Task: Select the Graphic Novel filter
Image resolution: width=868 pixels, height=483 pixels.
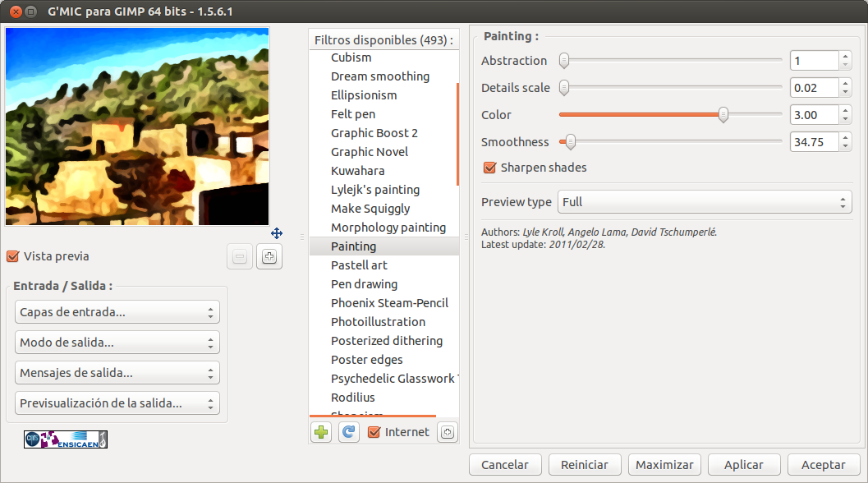Action: tap(370, 152)
